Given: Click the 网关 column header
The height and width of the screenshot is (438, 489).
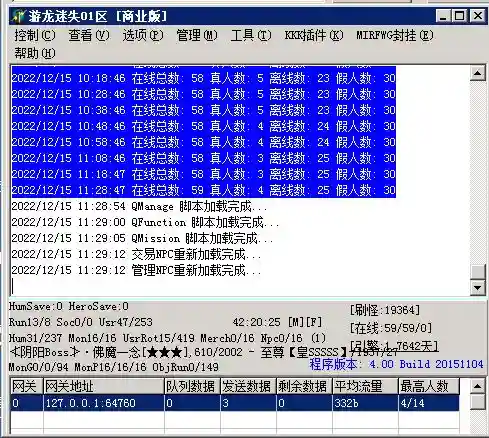Looking at the screenshot, I should tap(26, 386).
